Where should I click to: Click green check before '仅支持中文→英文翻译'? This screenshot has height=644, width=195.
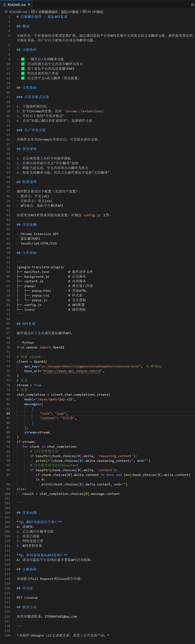(x=23, y=78)
